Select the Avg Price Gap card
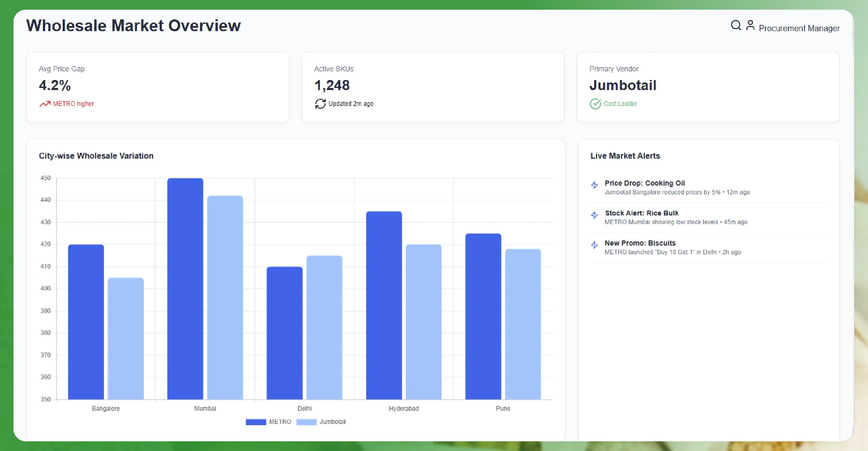This screenshot has width=868, height=451. click(158, 87)
